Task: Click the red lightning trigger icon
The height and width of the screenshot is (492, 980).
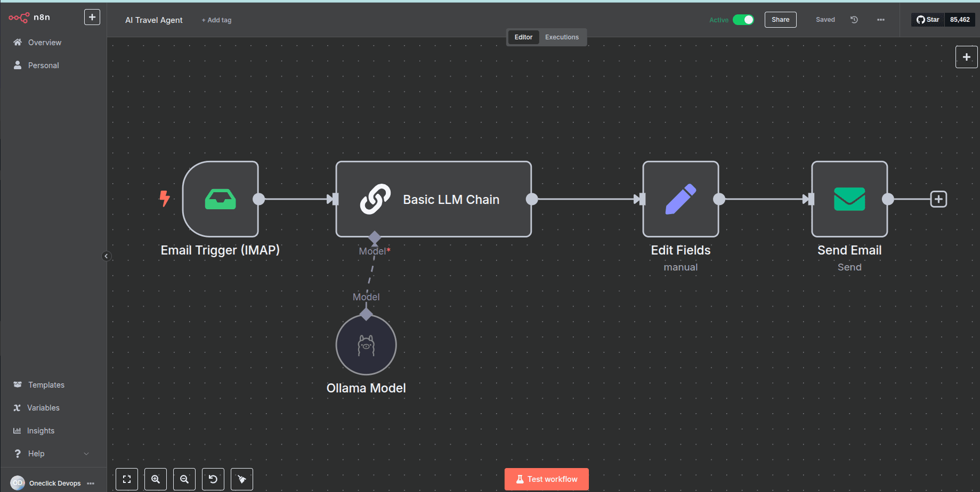Action: coord(165,199)
